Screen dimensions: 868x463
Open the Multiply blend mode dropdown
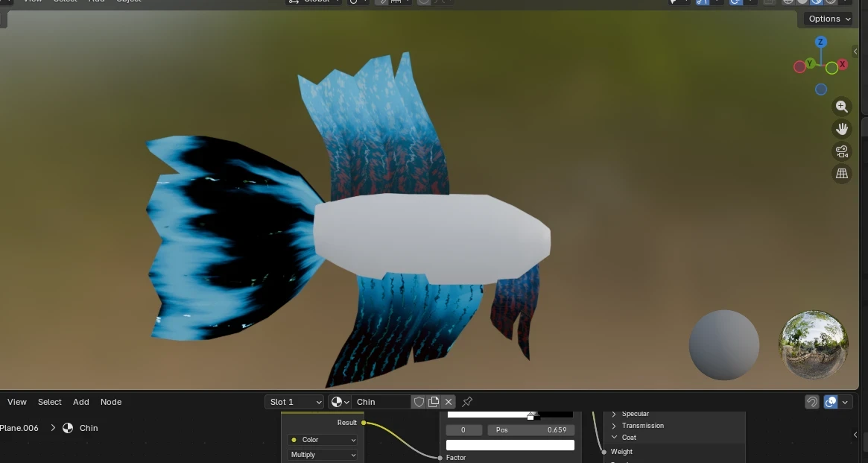(322, 455)
